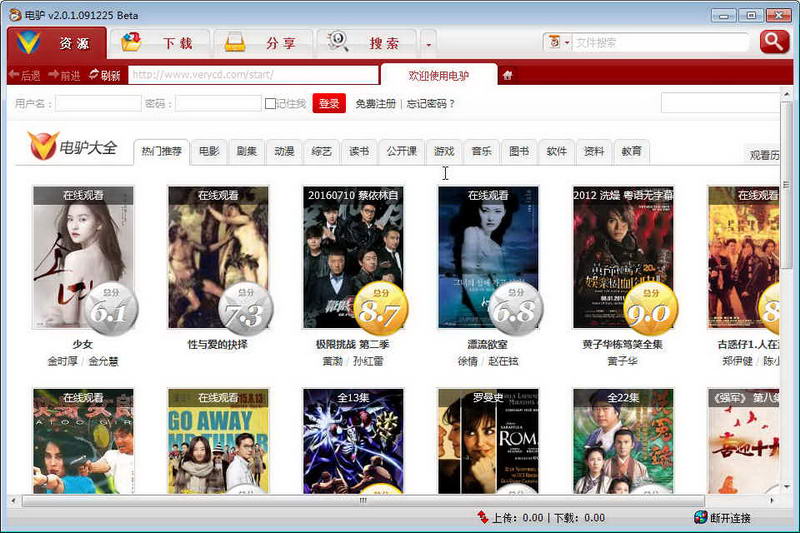Select the 图书 category tab
Viewport: 800px width, 533px height.
click(519, 151)
